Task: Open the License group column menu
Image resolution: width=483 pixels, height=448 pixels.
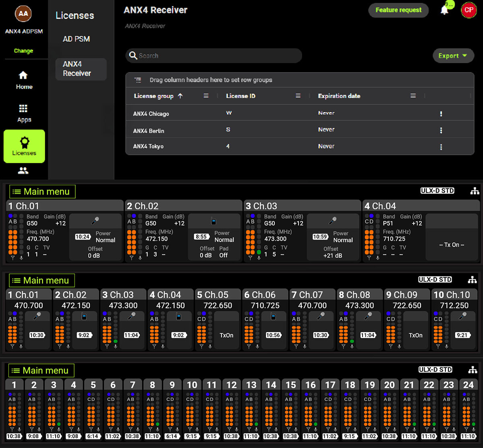Action: 206,96
